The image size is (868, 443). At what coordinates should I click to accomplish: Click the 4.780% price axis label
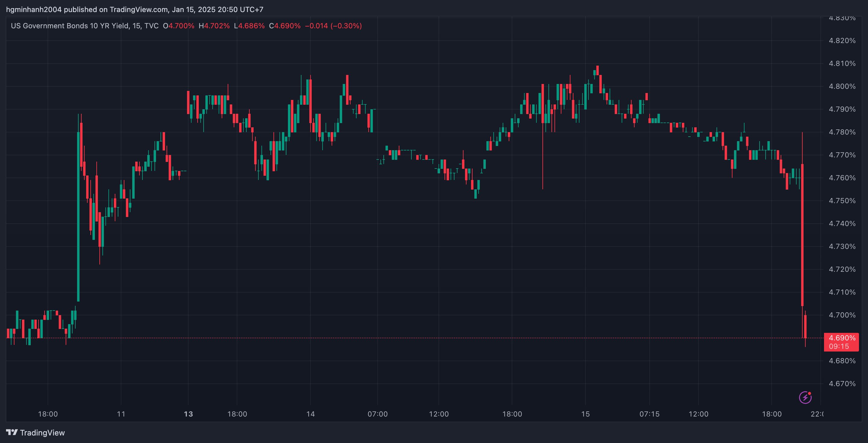coord(842,132)
